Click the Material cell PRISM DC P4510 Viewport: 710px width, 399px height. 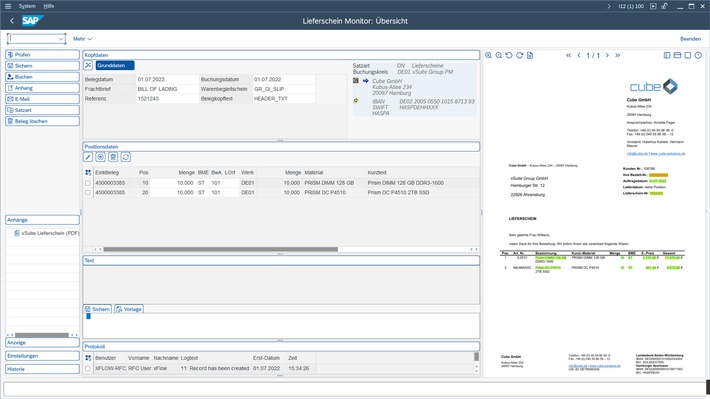pos(334,192)
